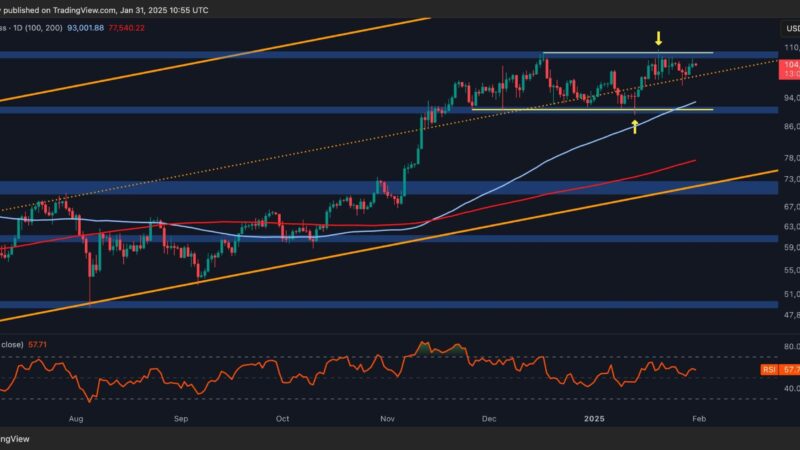Click the 110 price axis label
This screenshot has height=450, width=800.
[x=792, y=47]
